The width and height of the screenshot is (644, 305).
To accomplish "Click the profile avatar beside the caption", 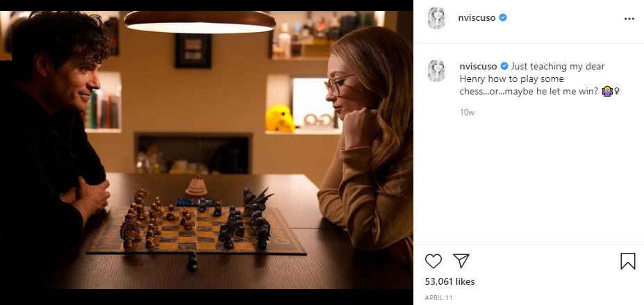I will (x=436, y=71).
